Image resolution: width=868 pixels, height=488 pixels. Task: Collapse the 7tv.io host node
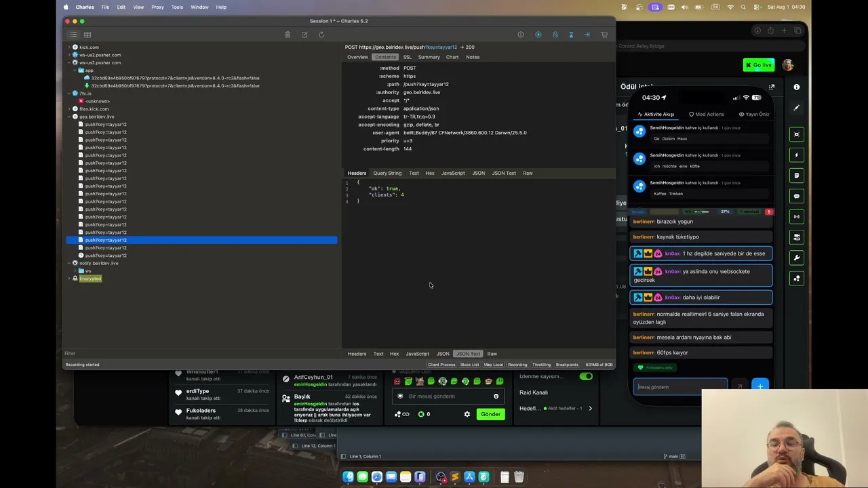tap(68, 94)
